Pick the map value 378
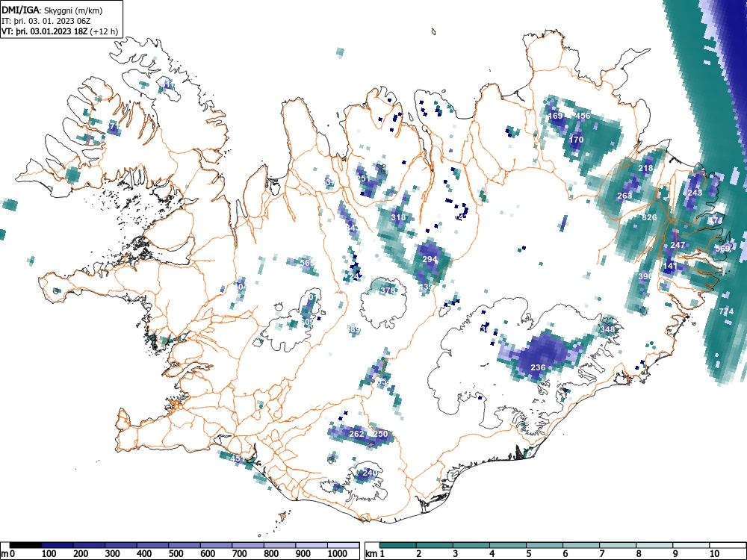Screen dimensions: 747x560 click(x=387, y=290)
